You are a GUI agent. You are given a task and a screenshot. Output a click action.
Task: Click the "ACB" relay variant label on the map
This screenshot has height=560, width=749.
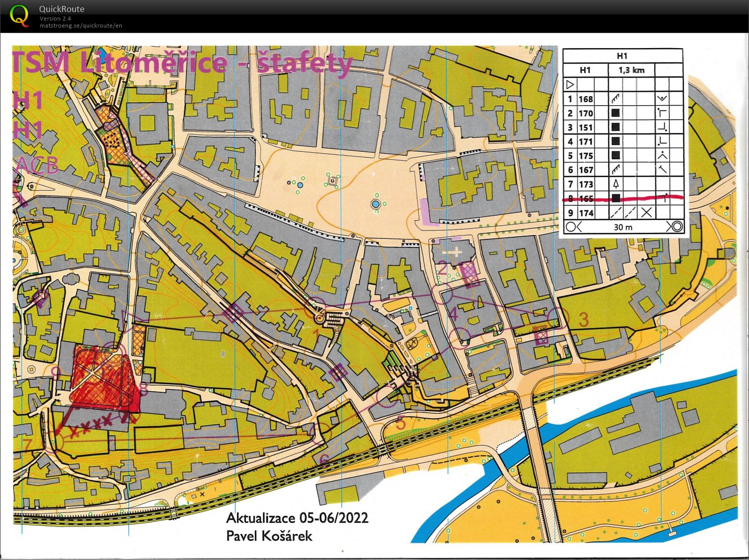37,165
